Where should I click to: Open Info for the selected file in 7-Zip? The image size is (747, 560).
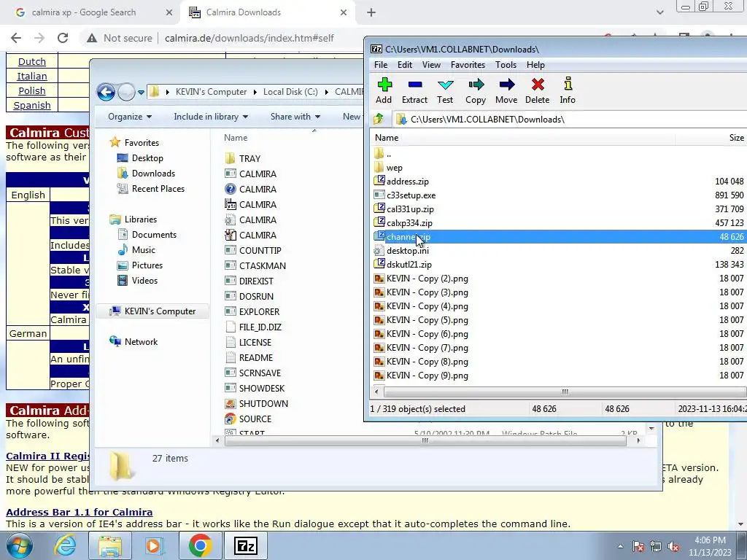click(x=568, y=90)
